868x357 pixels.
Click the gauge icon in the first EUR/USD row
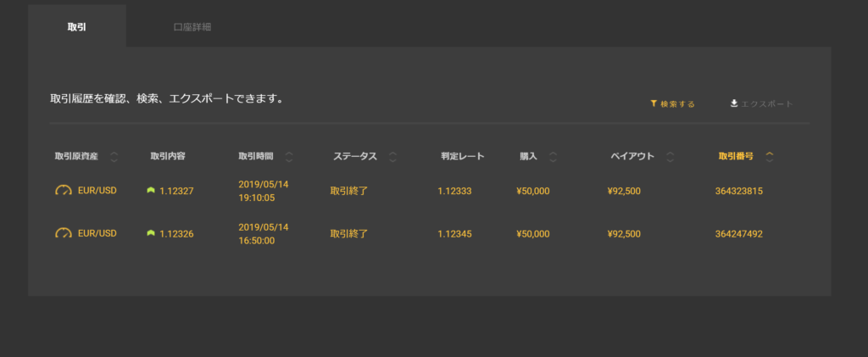(64, 191)
